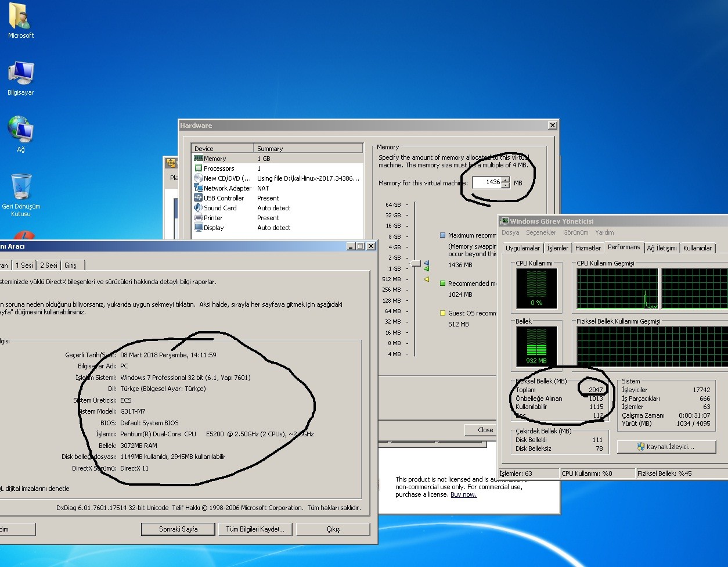Open the Dosya menu in Task Manager
This screenshot has height=567, width=728.
point(510,232)
